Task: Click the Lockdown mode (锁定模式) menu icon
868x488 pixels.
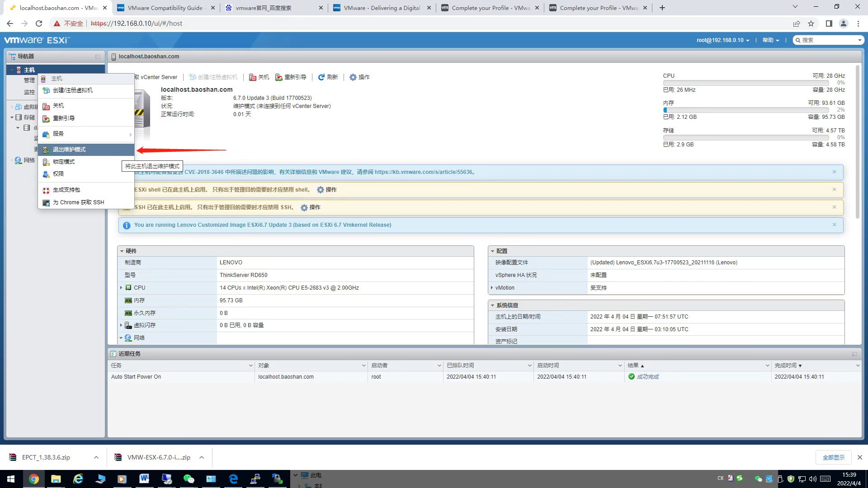Action: tap(46, 162)
